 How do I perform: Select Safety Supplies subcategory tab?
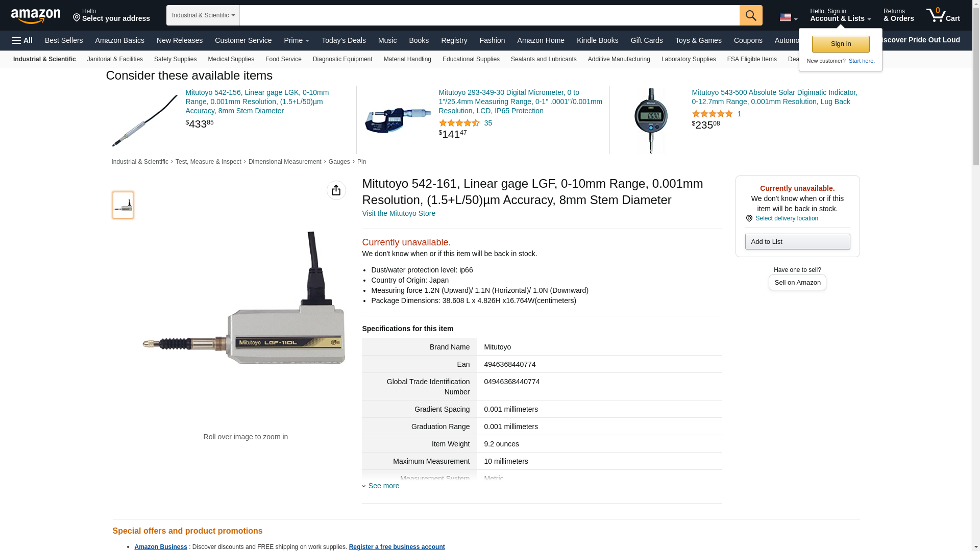tap(175, 59)
